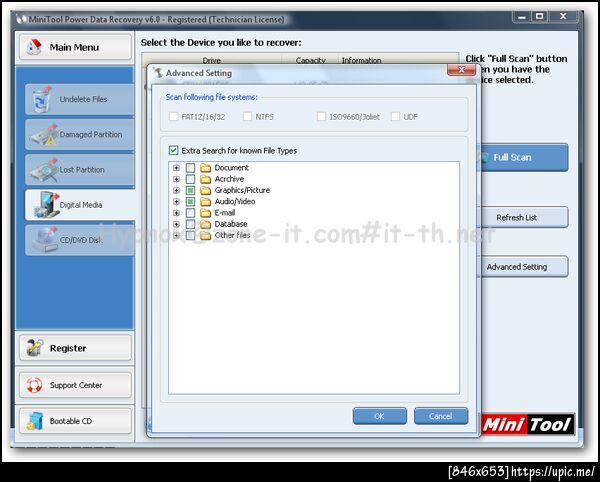Click the Undelete Files recycle bin icon

pos(41,99)
